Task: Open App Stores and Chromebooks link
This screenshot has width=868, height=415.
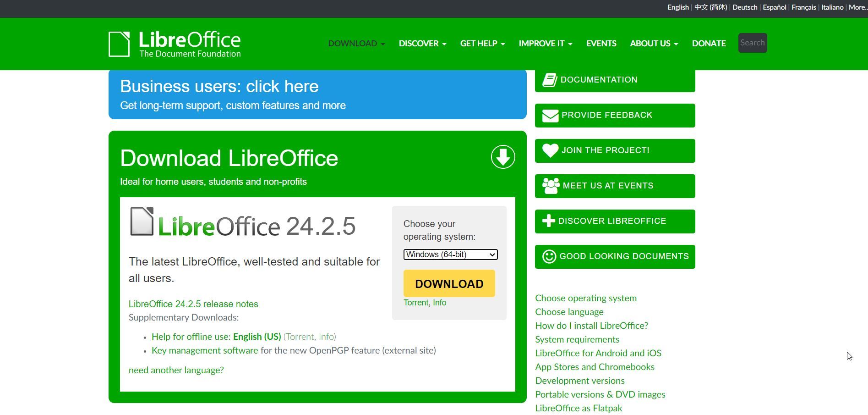Action: click(595, 367)
